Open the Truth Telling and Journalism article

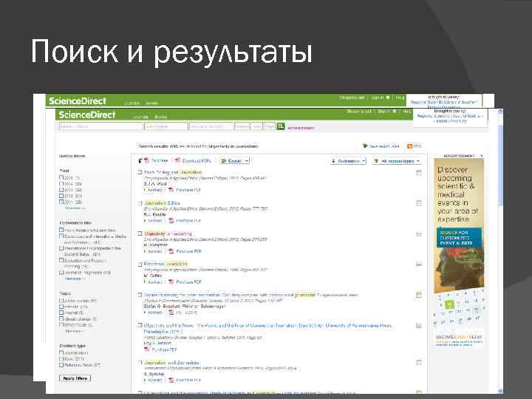[173, 172]
